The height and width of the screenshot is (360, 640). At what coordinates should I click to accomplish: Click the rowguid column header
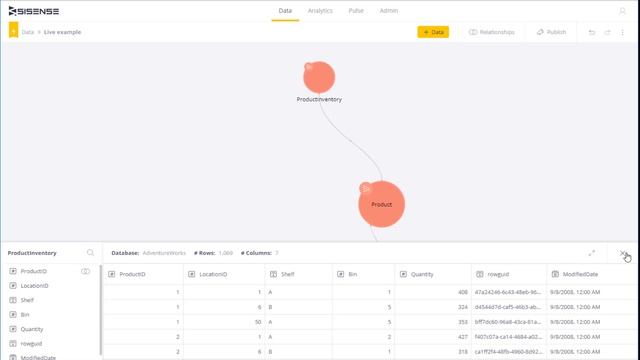(x=509, y=274)
